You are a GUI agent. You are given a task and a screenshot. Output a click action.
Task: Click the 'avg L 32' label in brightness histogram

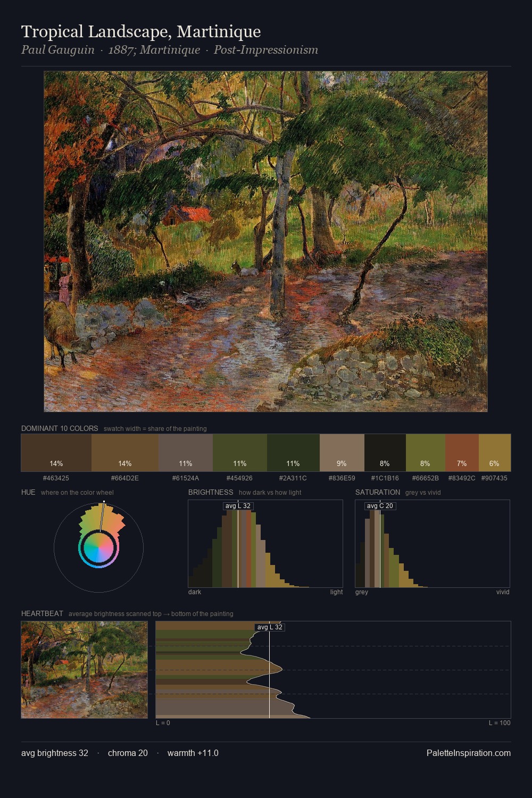click(238, 506)
